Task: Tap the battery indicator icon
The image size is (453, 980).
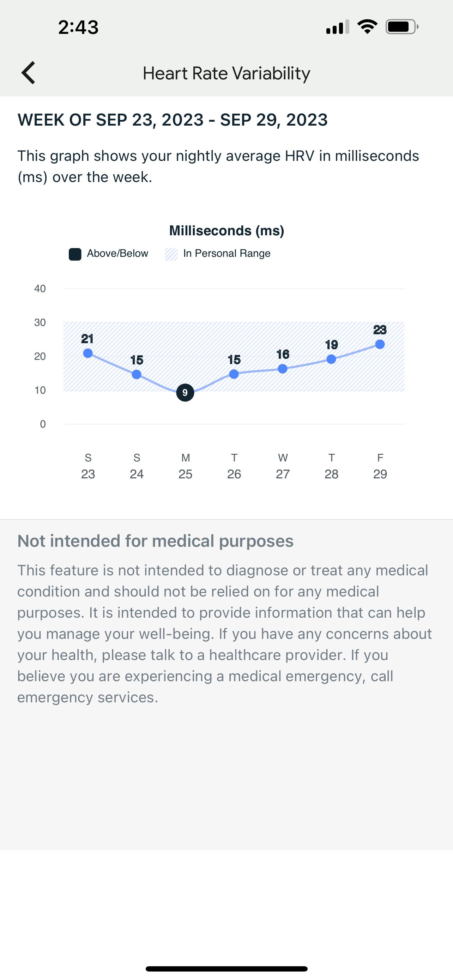Action: point(401,27)
